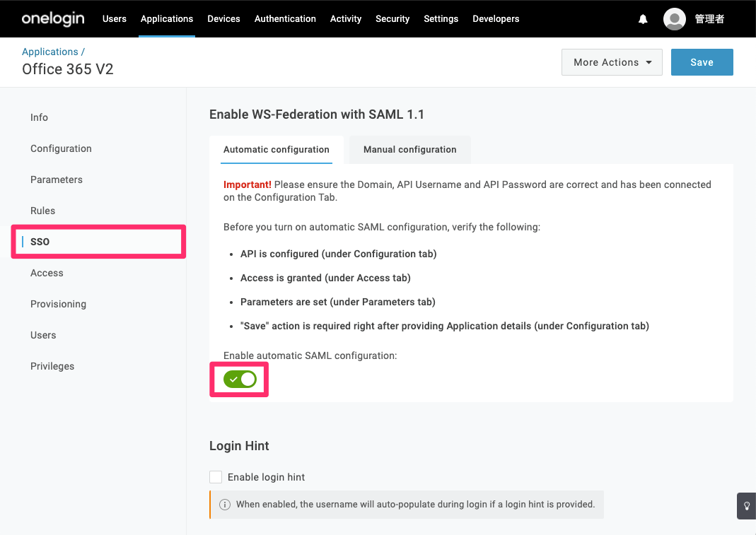This screenshot has width=756, height=535.
Task: Open the More Actions dropdown
Action: 612,62
